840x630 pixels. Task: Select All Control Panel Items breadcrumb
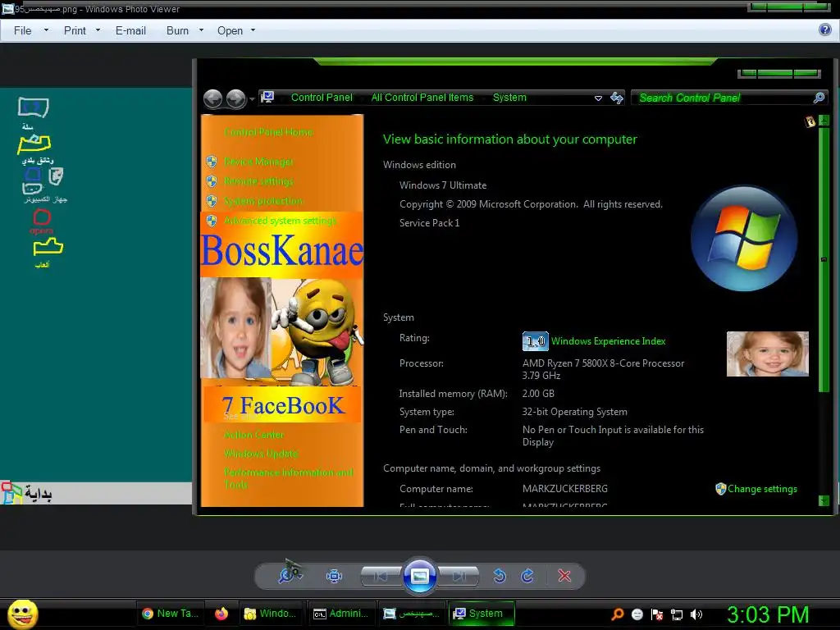pyautogui.click(x=422, y=98)
